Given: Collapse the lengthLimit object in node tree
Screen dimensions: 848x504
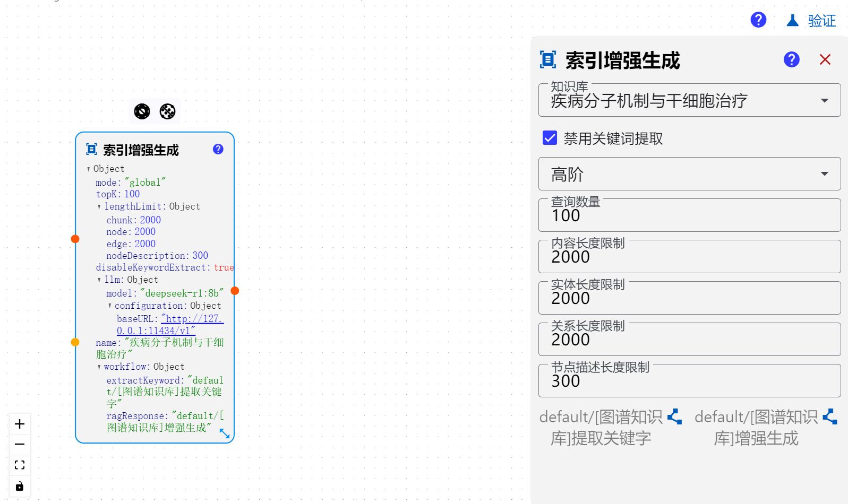Looking at the screenshot, I should coord(99,207).
